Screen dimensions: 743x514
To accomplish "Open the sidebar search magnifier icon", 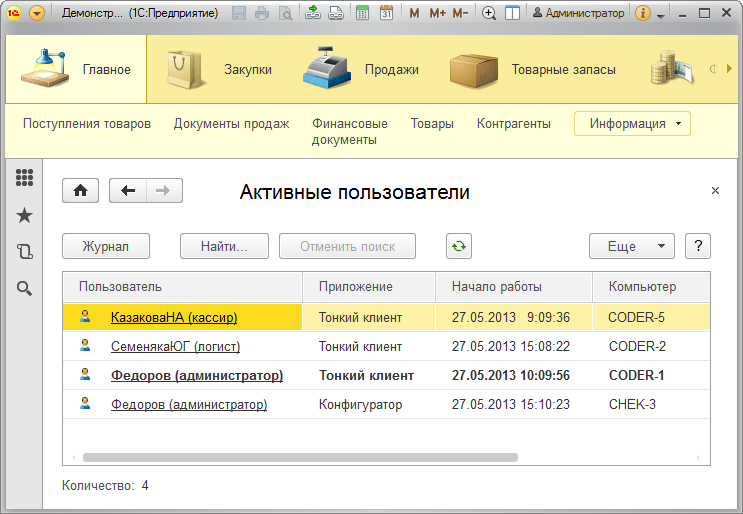I will pos(24,288).
